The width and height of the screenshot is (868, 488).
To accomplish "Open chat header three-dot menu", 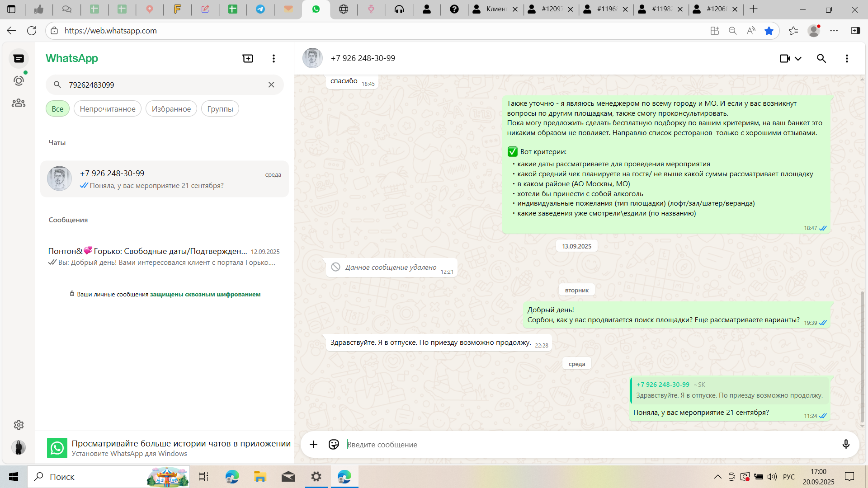I will pos(847,58).
